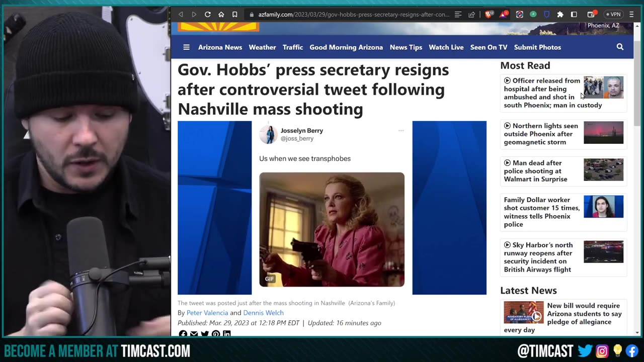Open the Seen On TV nav item
Screen dimensions: 644x362
489,47
